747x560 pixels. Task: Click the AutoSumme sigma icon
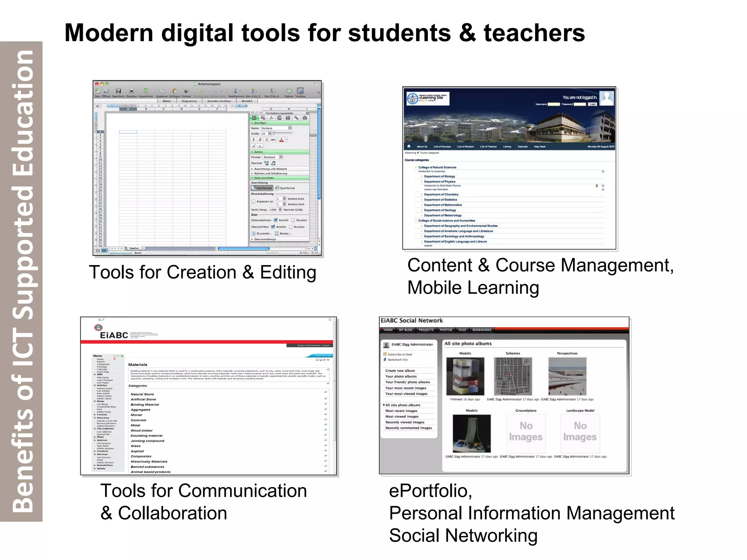[236, 91]
